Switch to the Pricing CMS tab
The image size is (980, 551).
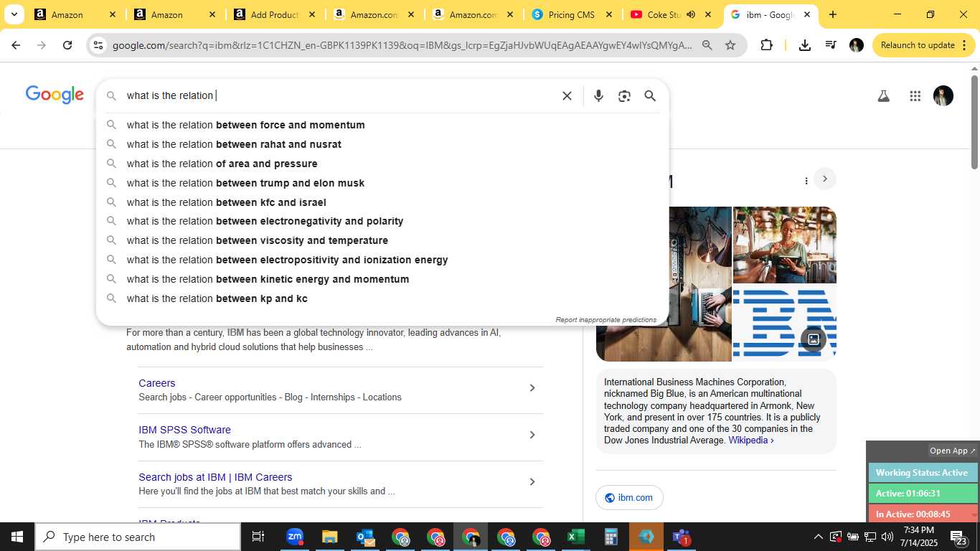pyautogui.click(x=572, y=14)
